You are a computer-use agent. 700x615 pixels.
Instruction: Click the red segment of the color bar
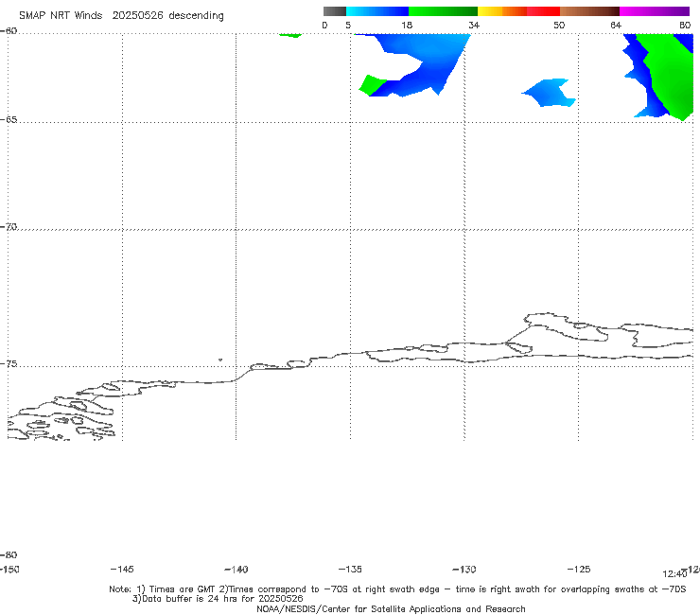(543, 11)
